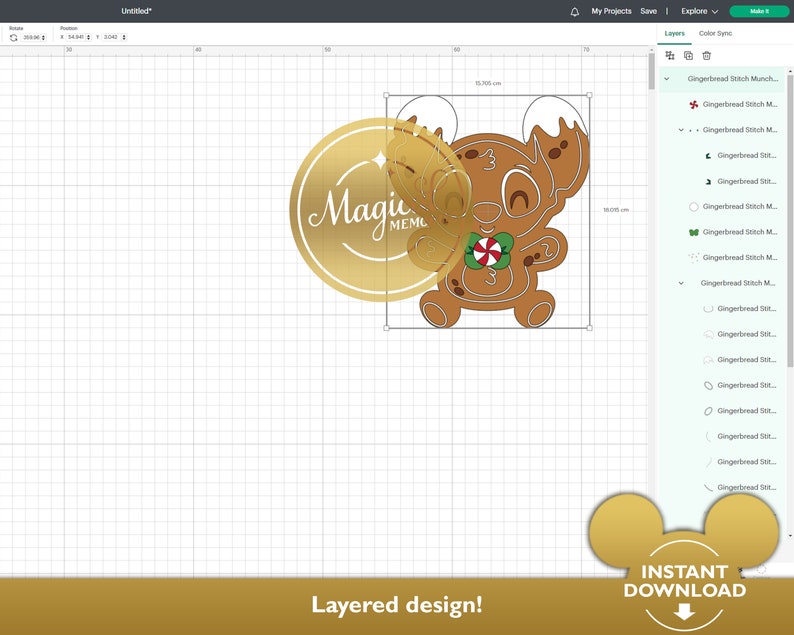Click the Position X stepper arrows
The width and height of the screenshot is (794, 635).
click(89, 37)
